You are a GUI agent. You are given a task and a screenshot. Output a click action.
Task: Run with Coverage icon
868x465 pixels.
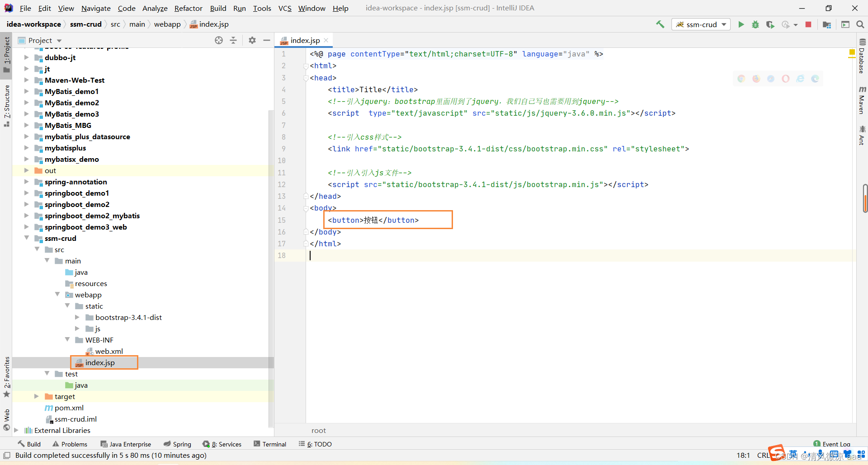[770, 24]
